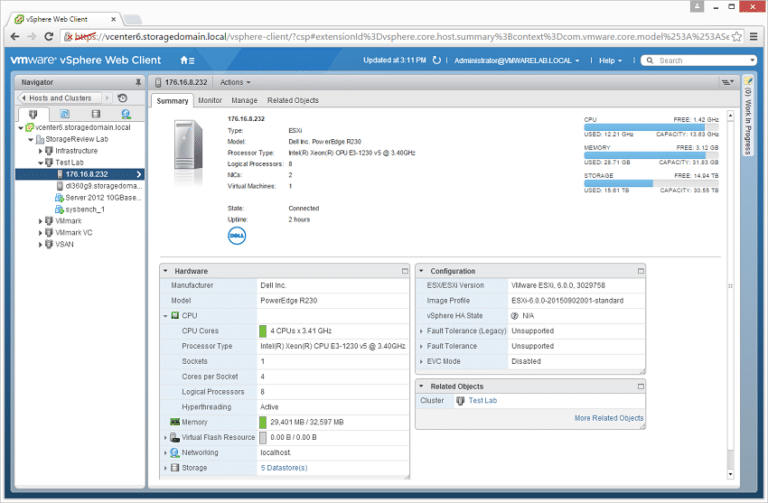Click the host server image
The height and width of the screenshot is (503, 768).
click(x=188, y=146)
